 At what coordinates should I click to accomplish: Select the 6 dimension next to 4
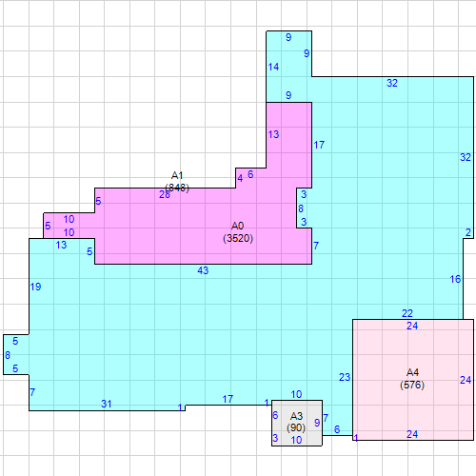point(250,174)
